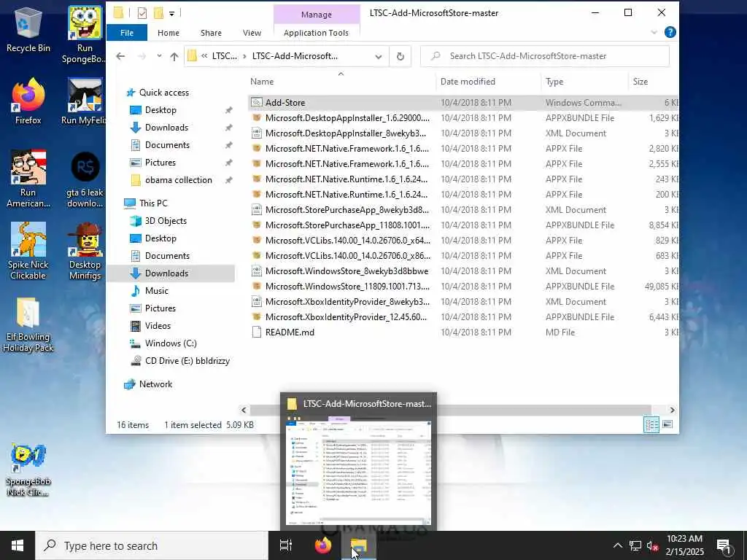Select 3D Objects in navigation pane
The width and height of the screenshot is (747, 560).
tap(166, 221)
